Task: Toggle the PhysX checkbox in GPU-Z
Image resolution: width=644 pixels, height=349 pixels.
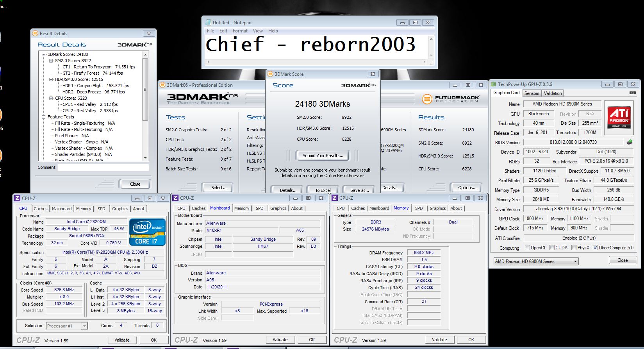Action: coord(574,248)
